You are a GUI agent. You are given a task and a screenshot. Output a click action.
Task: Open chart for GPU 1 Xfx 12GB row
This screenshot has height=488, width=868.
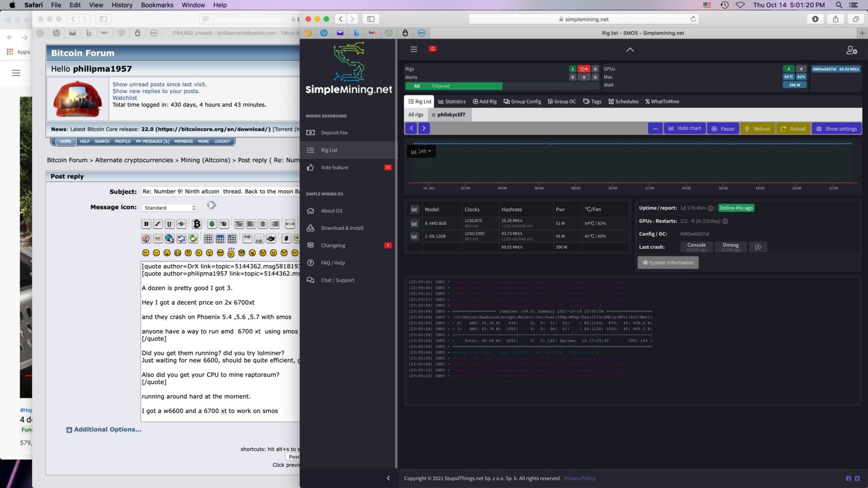(414, 236)
